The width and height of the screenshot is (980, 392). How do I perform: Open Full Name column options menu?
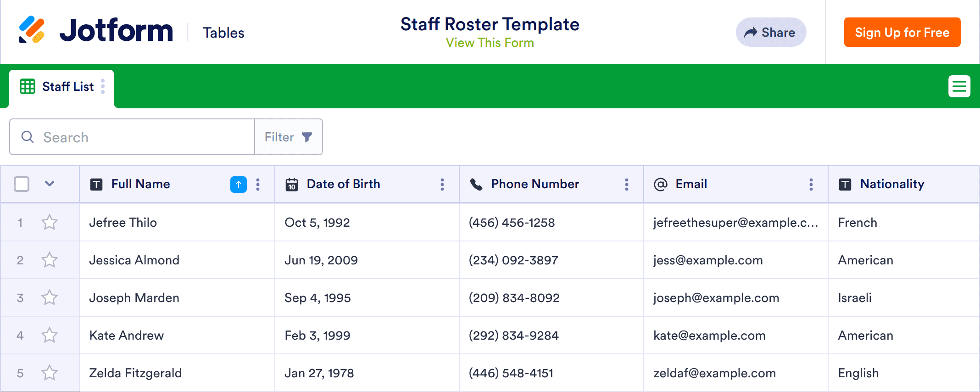[258, 185]
